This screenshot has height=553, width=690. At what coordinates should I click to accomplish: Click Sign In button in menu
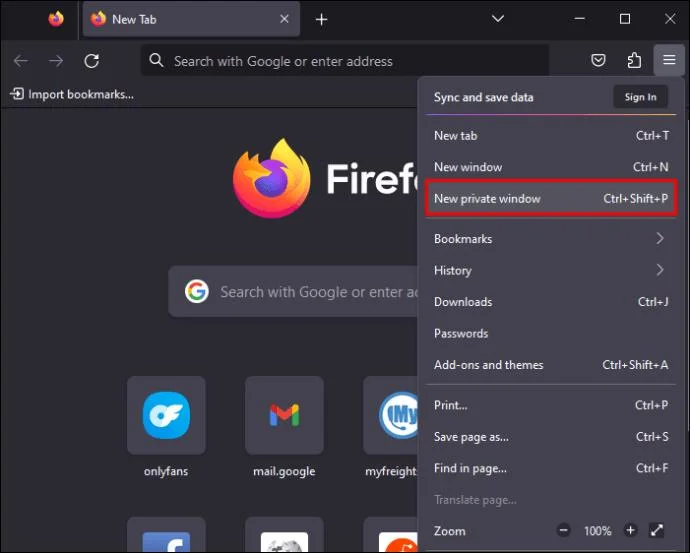point(640,97)
